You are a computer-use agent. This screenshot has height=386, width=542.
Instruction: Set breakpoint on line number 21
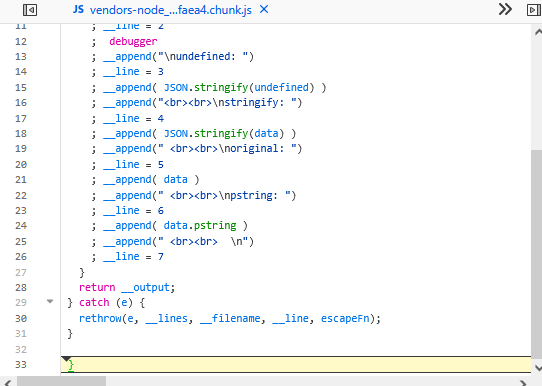click(x=21, y=179)
